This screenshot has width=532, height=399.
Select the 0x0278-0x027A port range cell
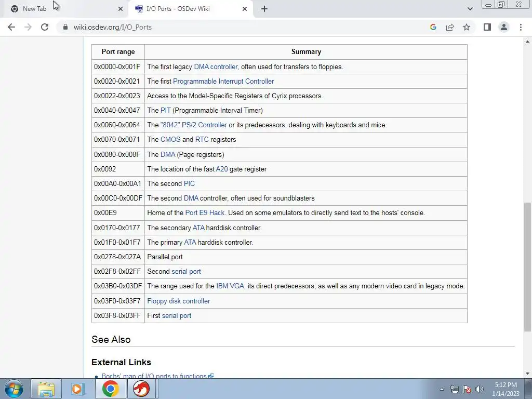[118, 257]
